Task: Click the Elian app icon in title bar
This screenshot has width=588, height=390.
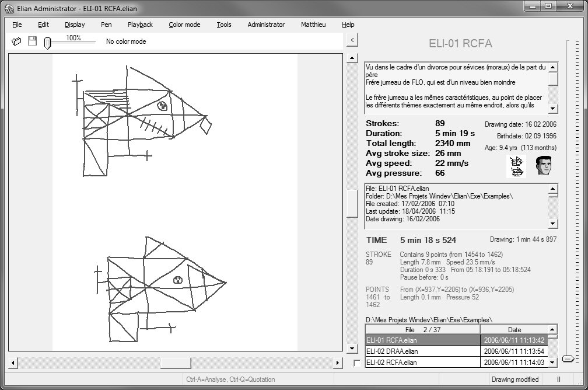Action: pos(9,7)
